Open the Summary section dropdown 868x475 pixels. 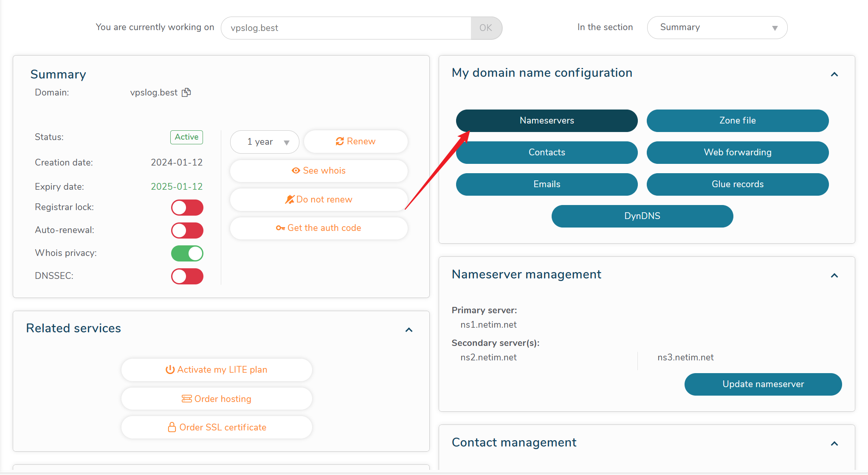(717, 28)
